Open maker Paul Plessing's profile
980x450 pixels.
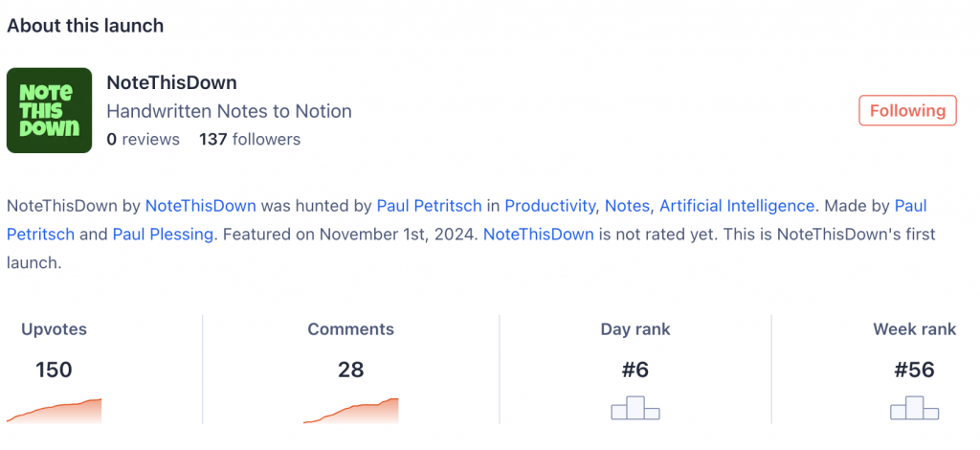163,234
